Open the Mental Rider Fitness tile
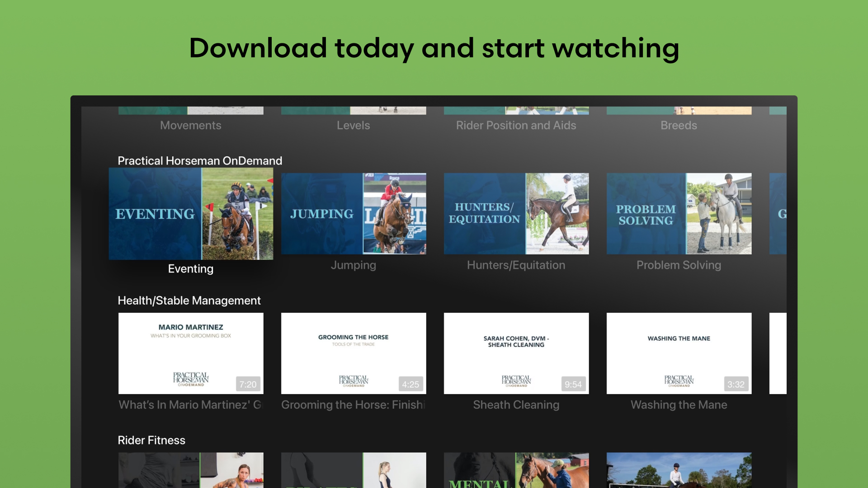 (x=516, y=470)
